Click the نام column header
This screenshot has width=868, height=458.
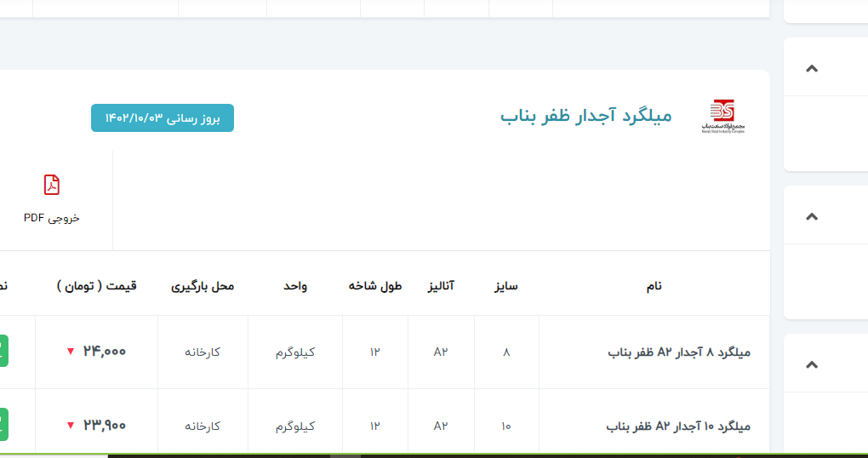[654, 286]
